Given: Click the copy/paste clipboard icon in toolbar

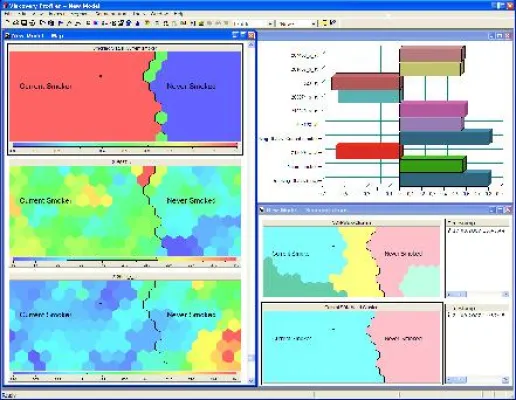Looking at the screenshot, I should tap(51, 23).
